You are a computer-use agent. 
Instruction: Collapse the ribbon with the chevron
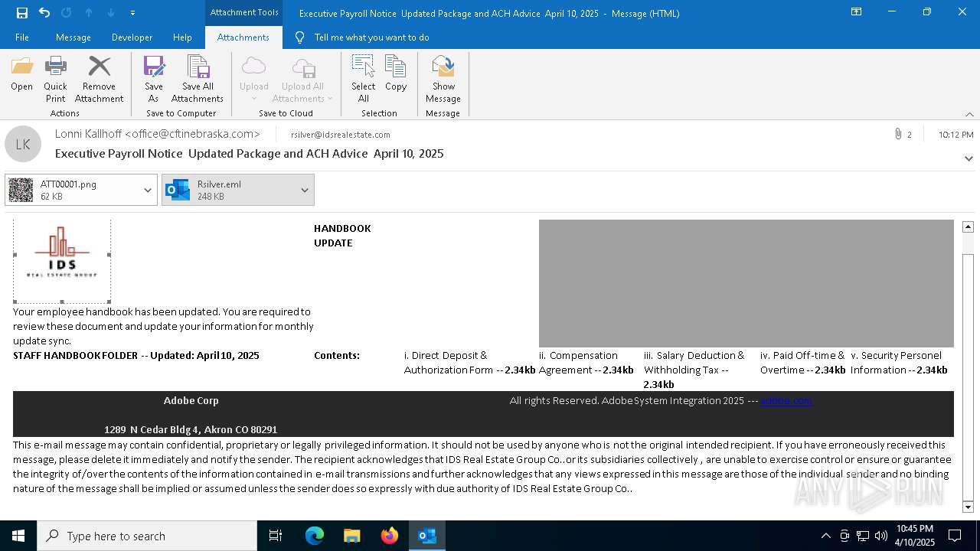coord(969,114)
